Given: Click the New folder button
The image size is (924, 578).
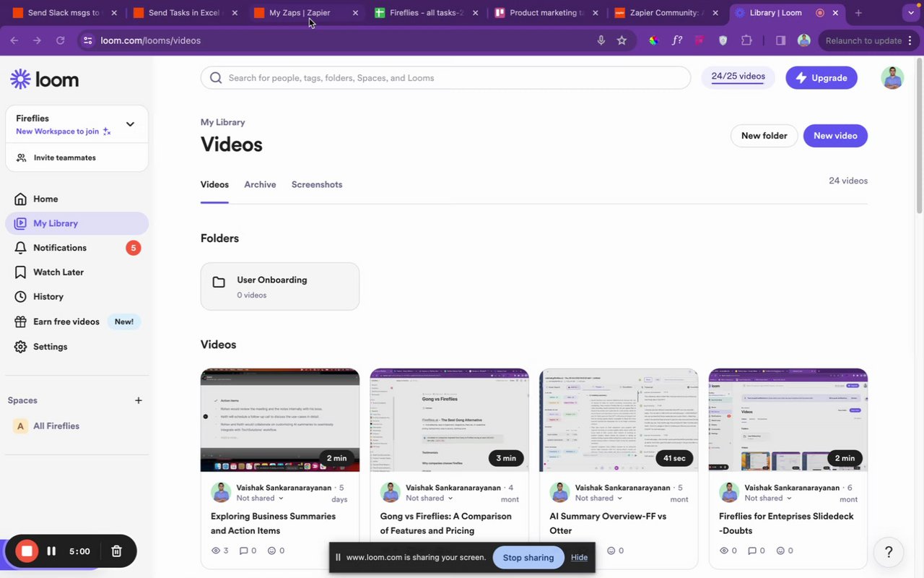Looking at the screenshot, I should click(x=764, y=136).
